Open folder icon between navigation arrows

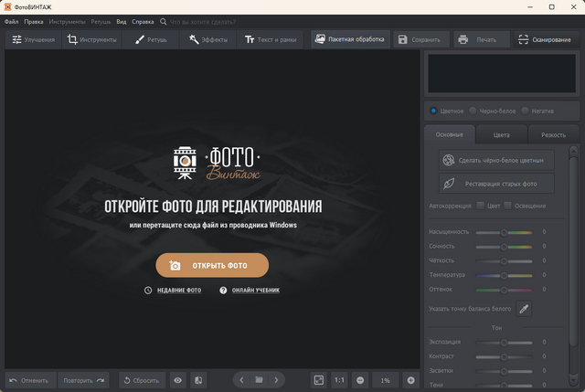tap(259, 379)
